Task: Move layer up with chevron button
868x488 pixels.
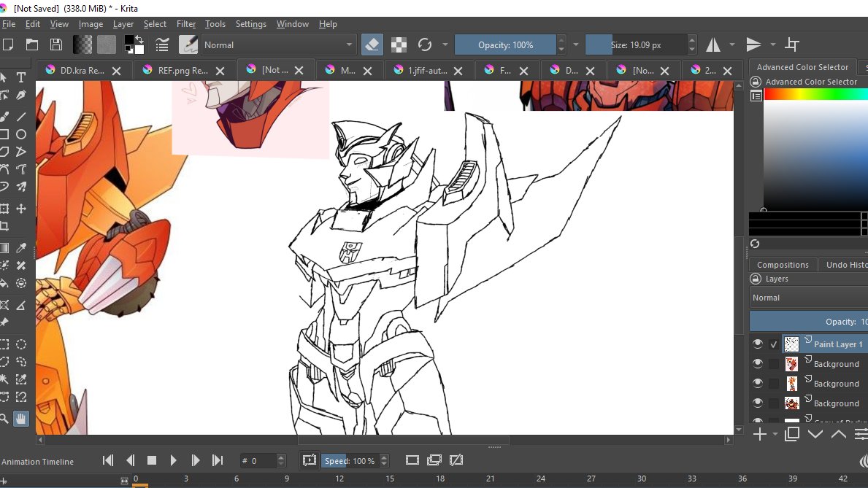Action: point(839,434)
